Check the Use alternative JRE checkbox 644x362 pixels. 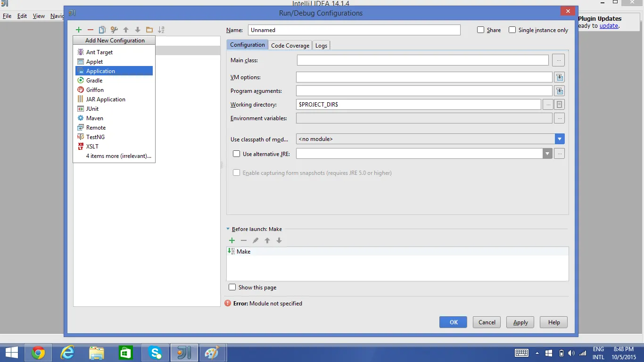tap(237, 154)
